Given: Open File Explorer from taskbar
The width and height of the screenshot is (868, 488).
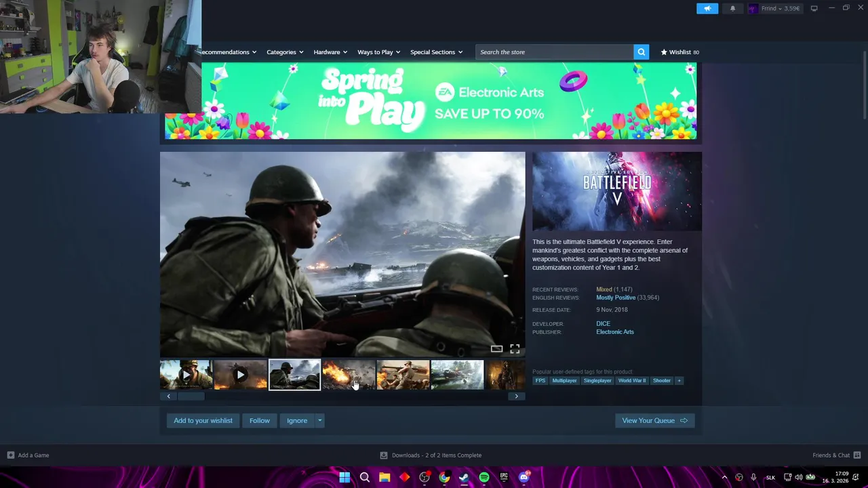Looking at the screenshot, I should point(384,477).
